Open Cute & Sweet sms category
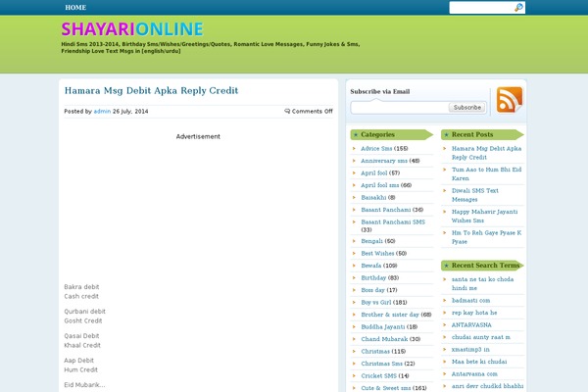The width and height of the screenshot is (588, 392). tap(386, 388)
